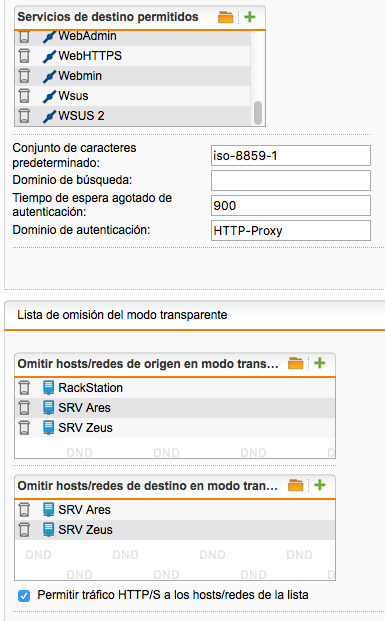Open folder icon in Servicios de destino permitidos
Screen dimensions: 385x621
pos(225,17)
